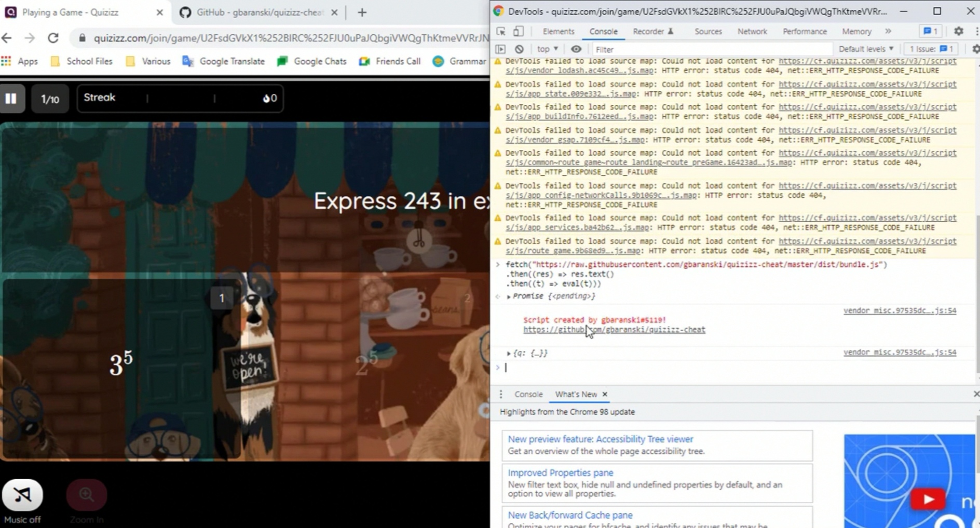The width and height of the screenshot is (980, 528).
Task: Open DevTools settings gear
Action: point(958,32)
